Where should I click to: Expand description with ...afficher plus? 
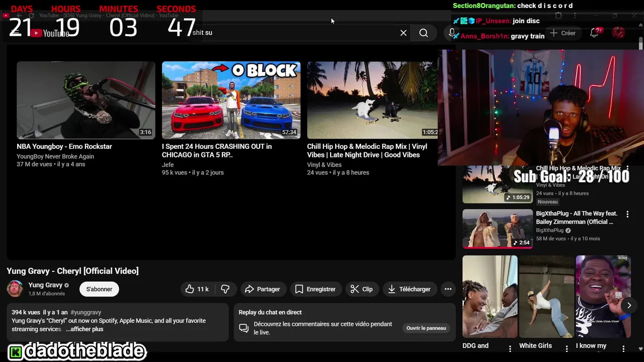pos(85,329)
